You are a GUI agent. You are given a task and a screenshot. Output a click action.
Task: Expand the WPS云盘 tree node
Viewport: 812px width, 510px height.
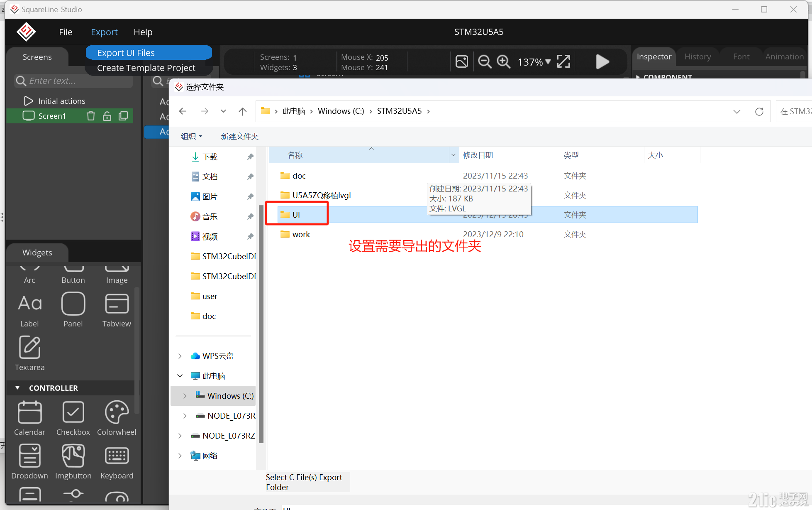click(180, 356)
